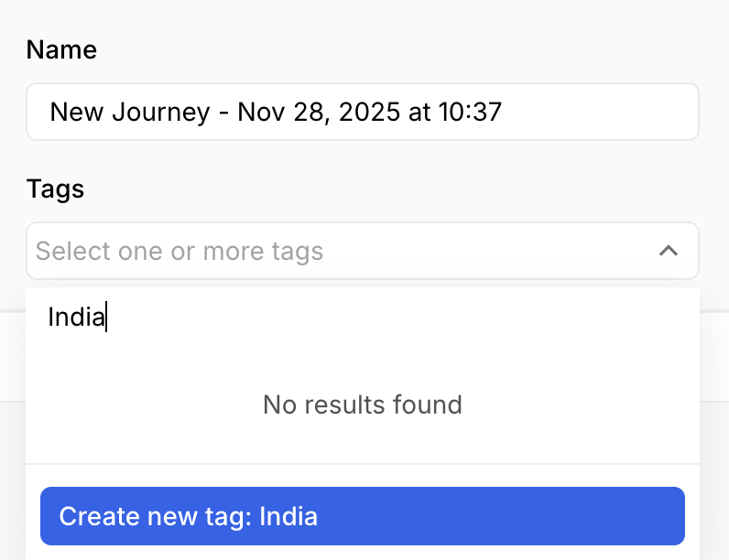Click the Create new tag: India button

tap(363, 516)
